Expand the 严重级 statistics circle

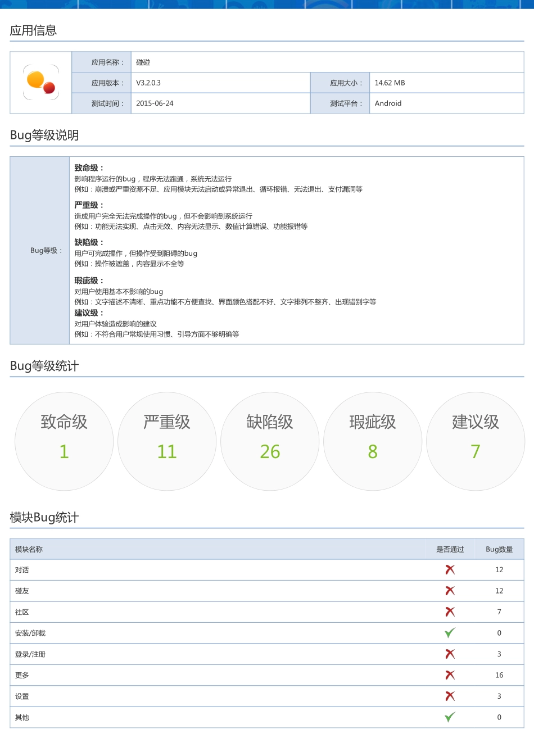(167, 441)
